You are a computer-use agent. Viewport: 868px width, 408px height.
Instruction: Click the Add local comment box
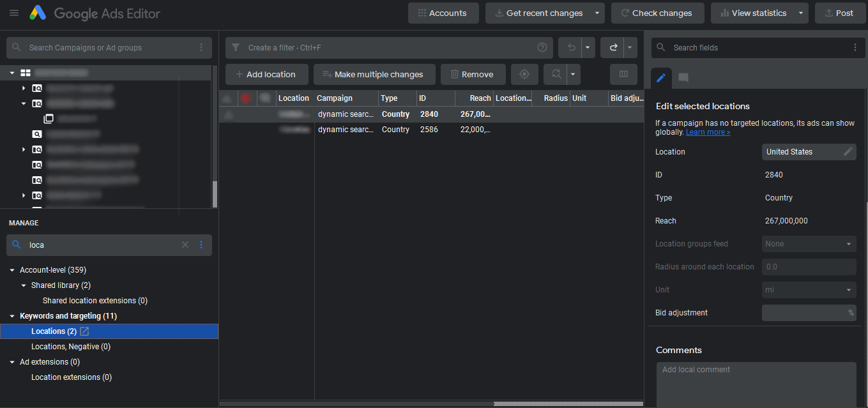pos(756,385)
